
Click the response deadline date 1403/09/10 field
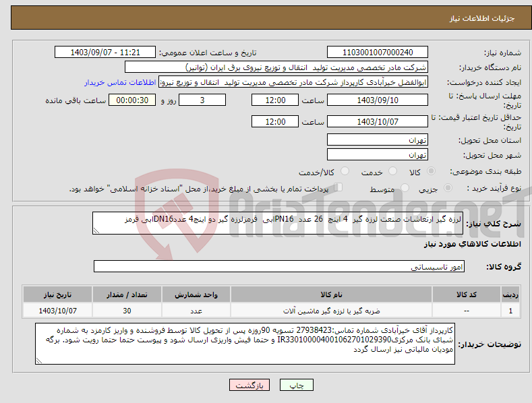[x=378, y=100]
